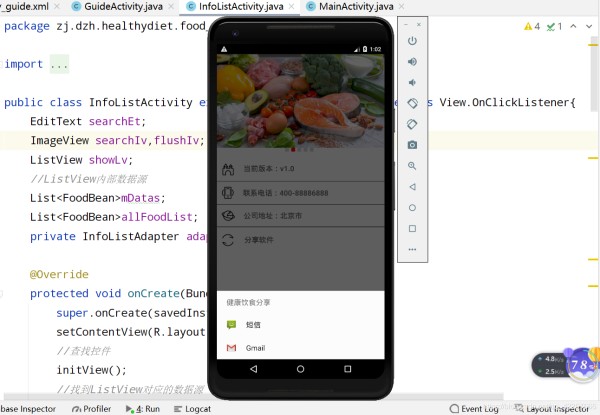Click the initView() call in code
The image size is (600, 415).
(x=91, y=370)
